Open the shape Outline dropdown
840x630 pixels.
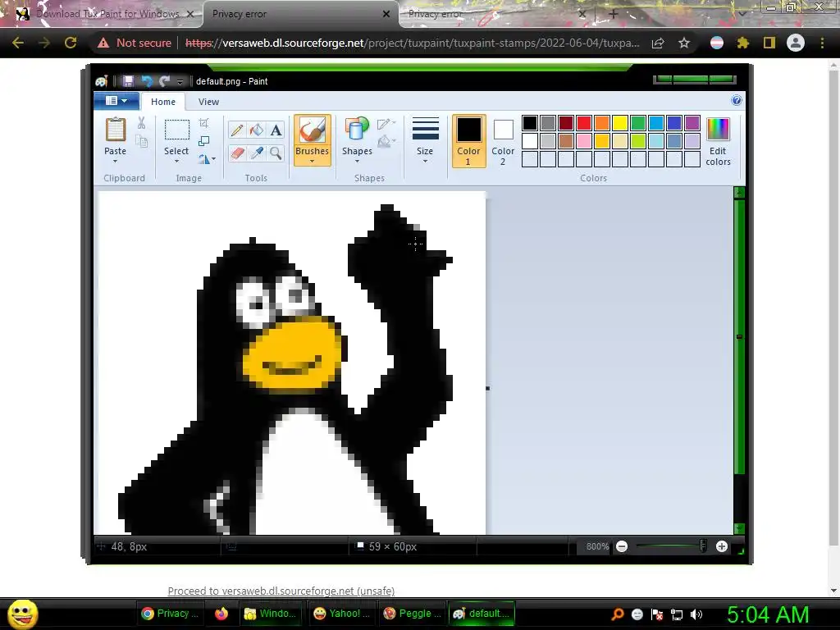pyautogui.click(x=386, y=125)
